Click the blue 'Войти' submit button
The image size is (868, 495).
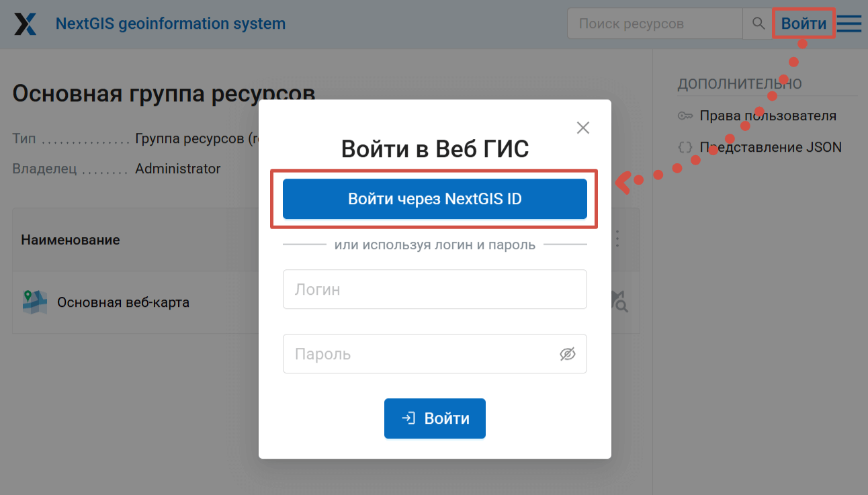(435, 418)
